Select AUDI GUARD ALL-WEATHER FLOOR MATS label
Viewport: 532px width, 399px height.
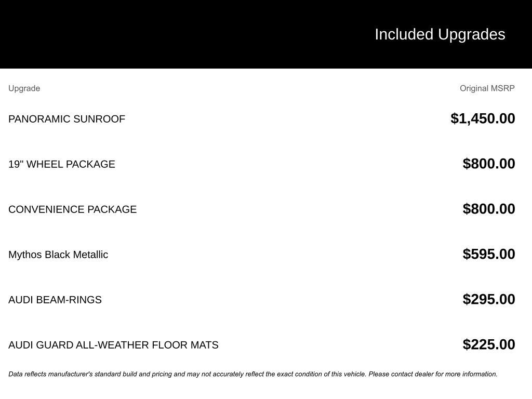tap(113, 345)
